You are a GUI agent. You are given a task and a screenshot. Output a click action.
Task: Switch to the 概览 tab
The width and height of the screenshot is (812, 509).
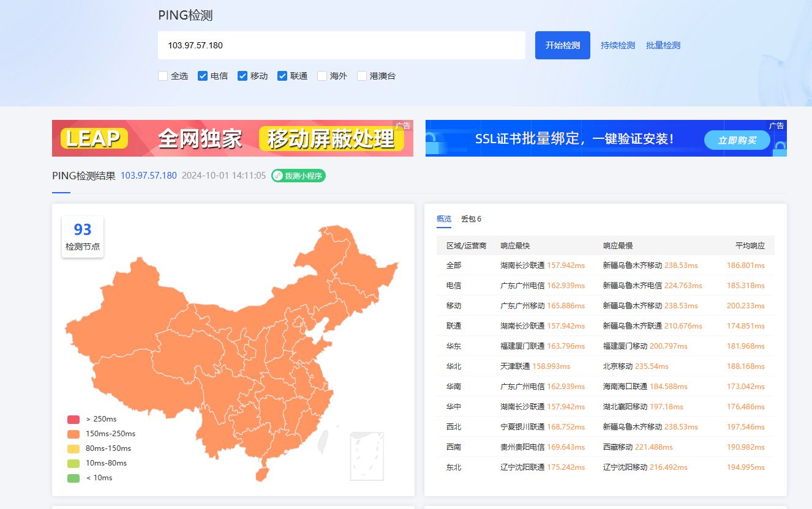[x=444, y=219]
